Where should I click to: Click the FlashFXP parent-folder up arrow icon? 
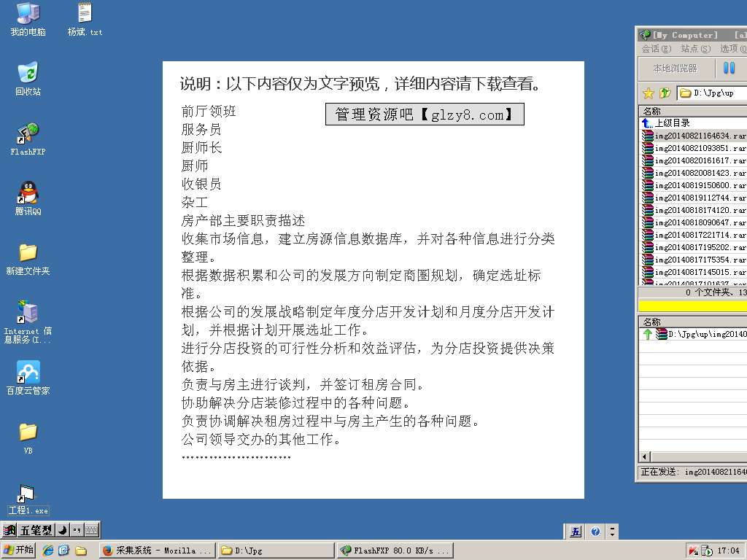click(665, 93)
